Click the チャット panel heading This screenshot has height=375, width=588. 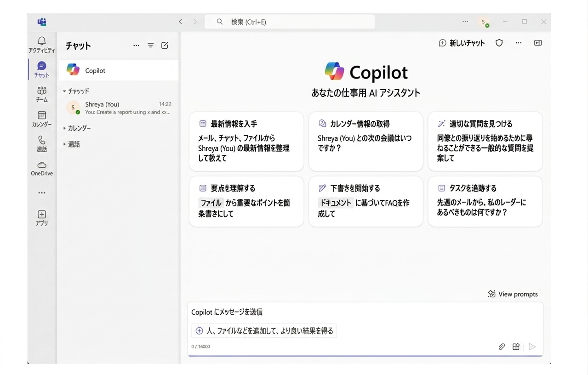pos(78,45)
